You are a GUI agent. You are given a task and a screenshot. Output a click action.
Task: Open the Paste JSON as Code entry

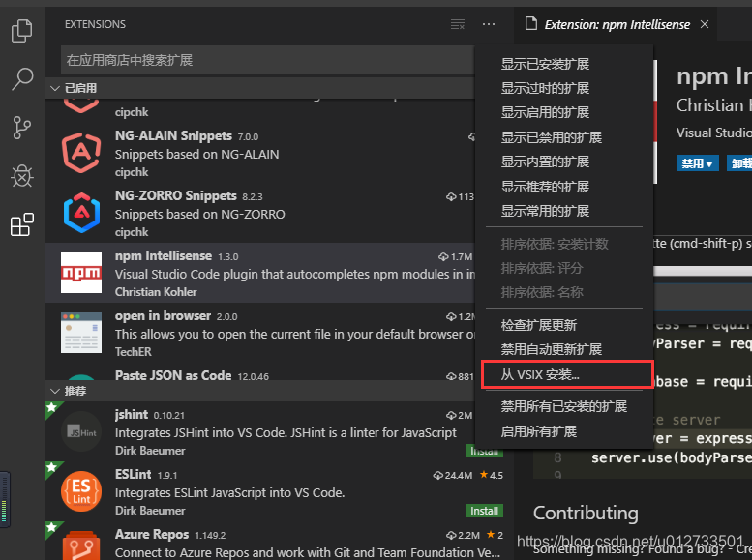(260, 374)
